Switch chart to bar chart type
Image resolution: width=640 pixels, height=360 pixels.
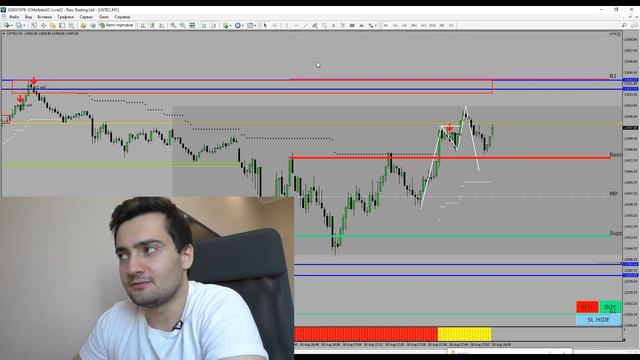point(143,25)
